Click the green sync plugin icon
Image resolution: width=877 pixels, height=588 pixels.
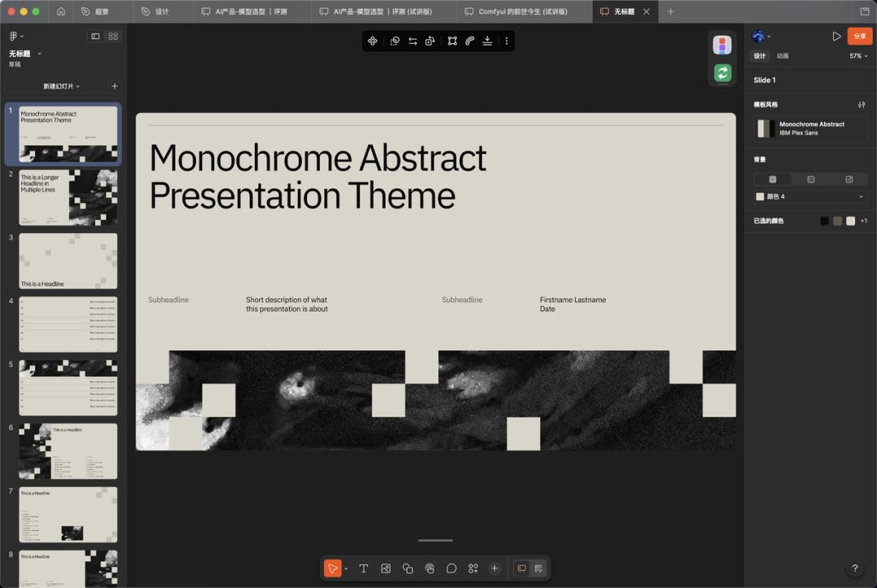point(722,73)
